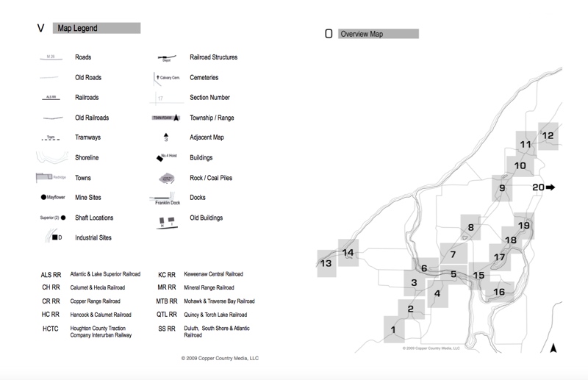Click the Adjacent Map triangle symbol
588x380 pixels.
(x=166, y=135)
